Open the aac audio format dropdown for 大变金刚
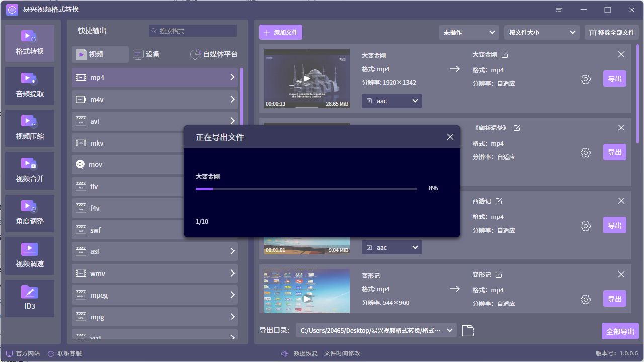Viewport: 644px width, 362px height. 391,101
